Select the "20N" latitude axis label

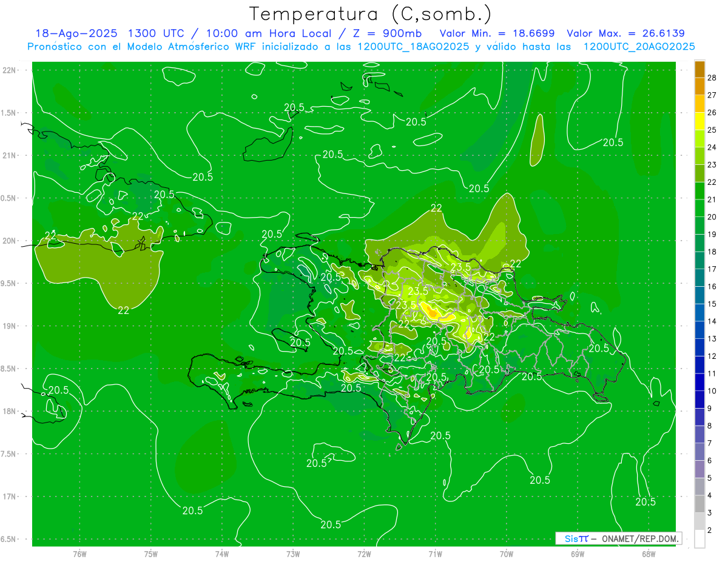coord(9,241)
